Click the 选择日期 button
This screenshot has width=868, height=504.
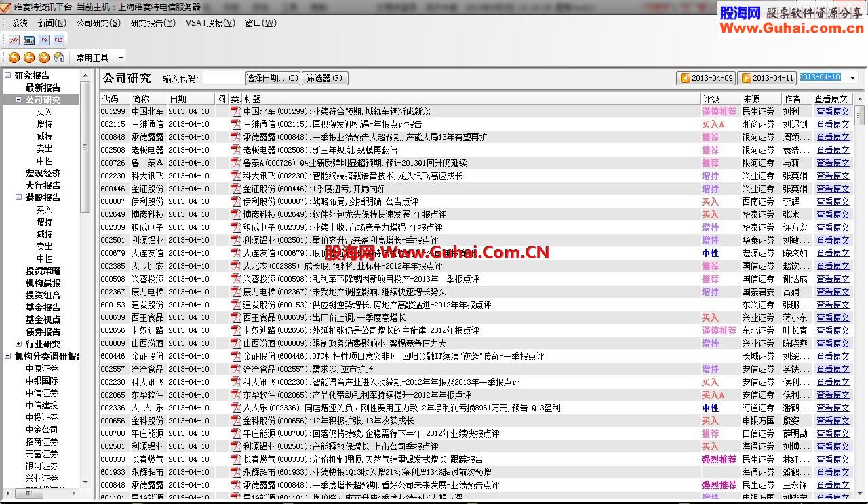273,78
